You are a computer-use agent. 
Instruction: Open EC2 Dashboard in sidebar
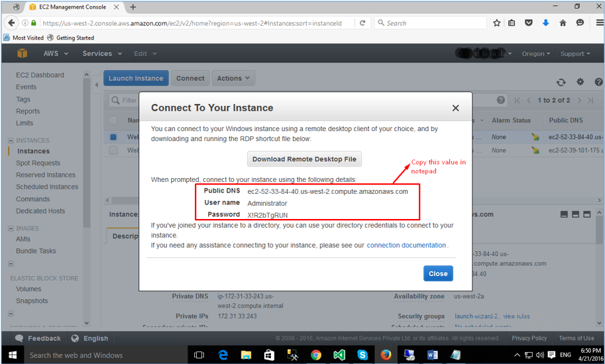point(40,75)
